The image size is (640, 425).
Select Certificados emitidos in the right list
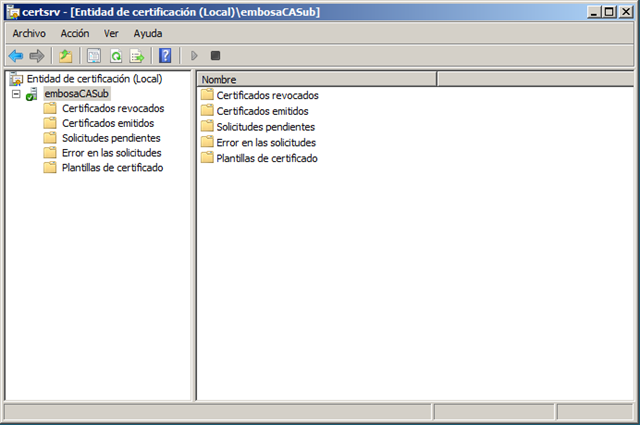point(262,111)
